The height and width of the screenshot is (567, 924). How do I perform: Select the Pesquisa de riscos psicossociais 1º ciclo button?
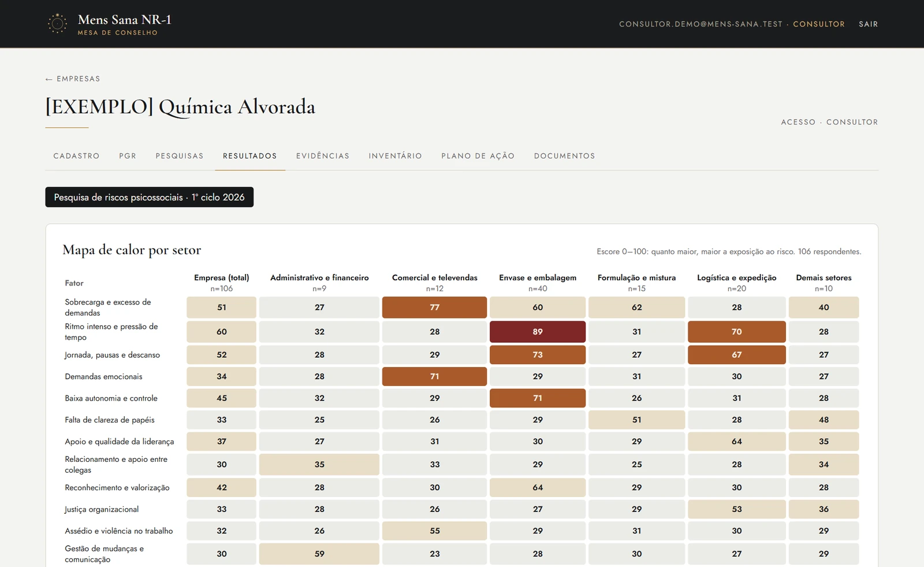coord(150,197)
